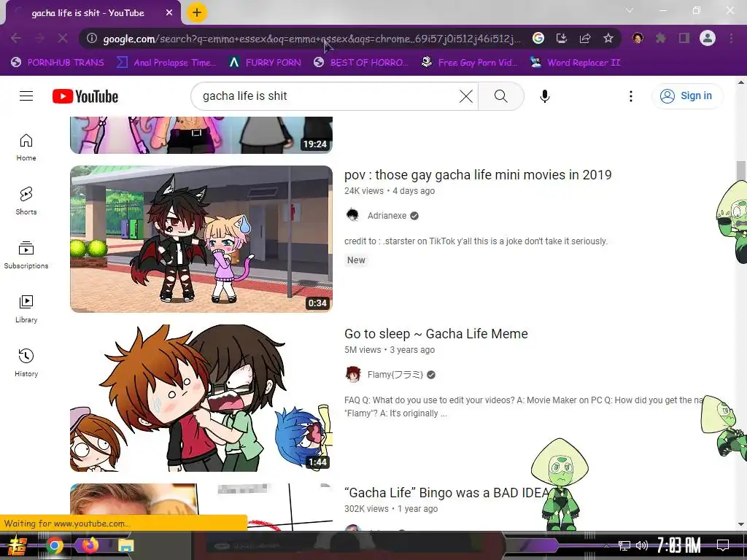Open the Chrome profile avatar menu
The width and height of the screenshot is (747, 560).
[x=708, y=38]
